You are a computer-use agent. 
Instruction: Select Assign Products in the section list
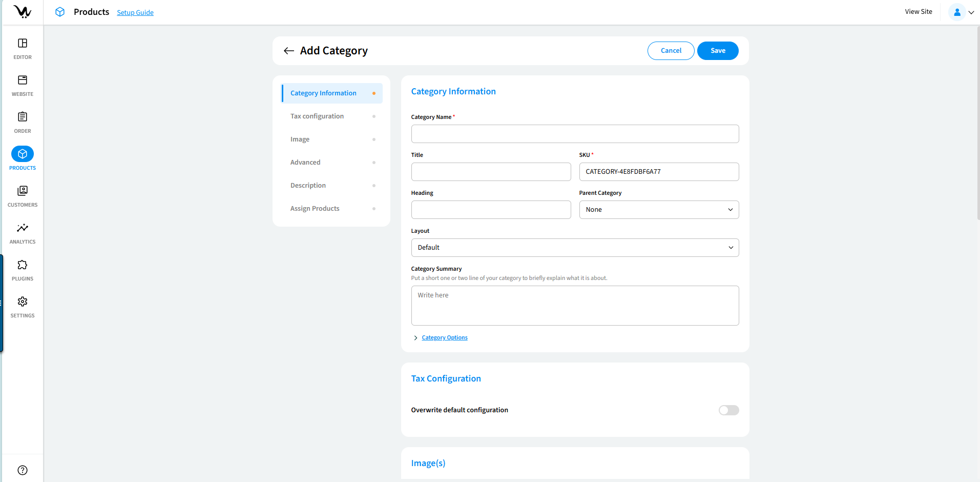(x=315, y=209)
